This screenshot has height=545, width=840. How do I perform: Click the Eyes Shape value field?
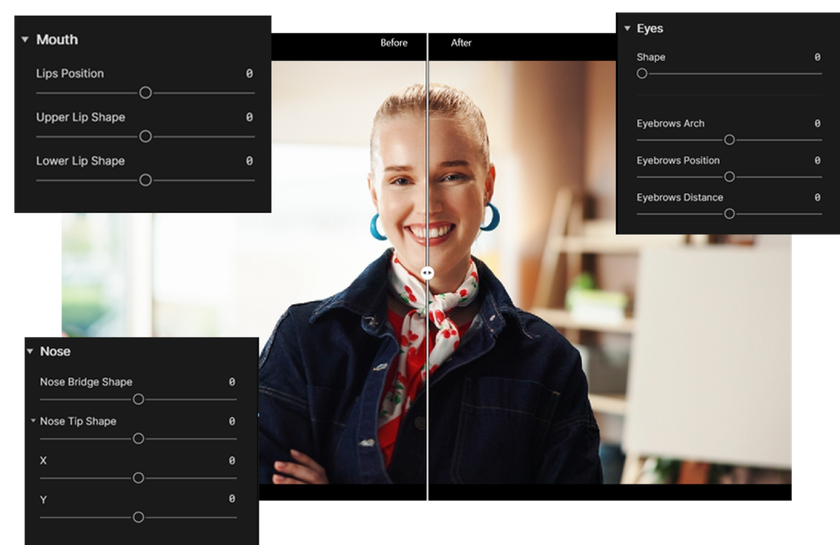(x=818, y=57)
